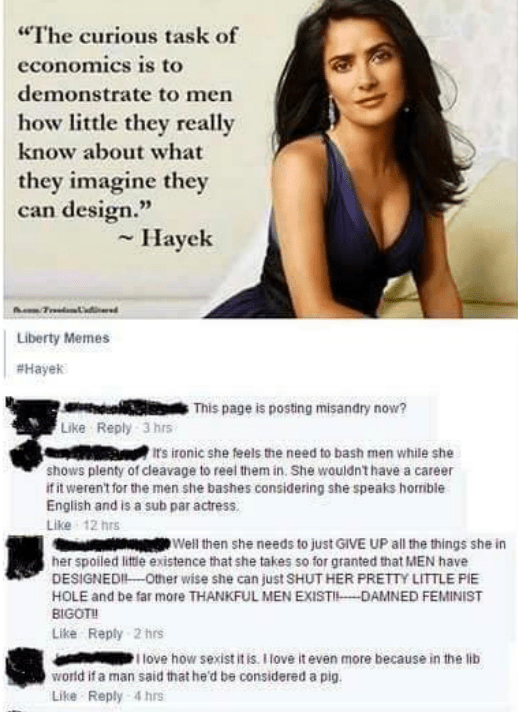This screenshot has height=712, width=518.
Task: Open the 4 hrs comment timestamp
Action: [x=148, y=696]
